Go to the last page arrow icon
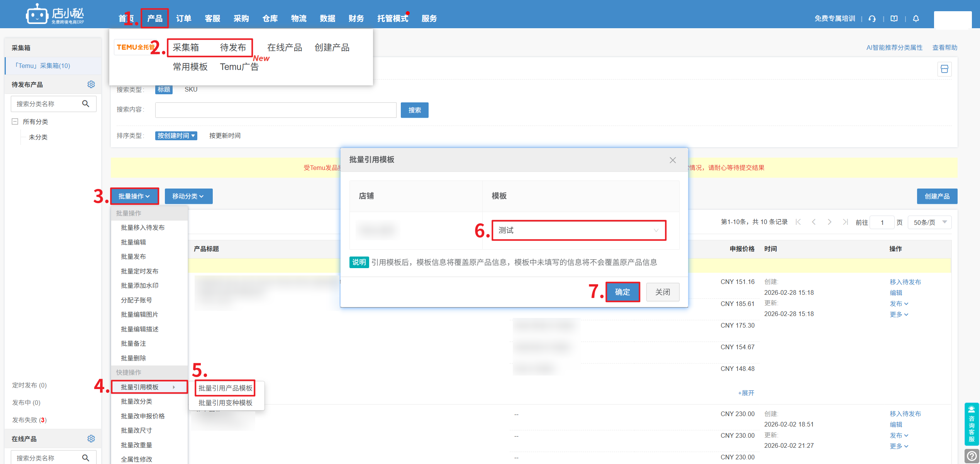The width and height of the screenshot is (980, 464). point(845,222)
